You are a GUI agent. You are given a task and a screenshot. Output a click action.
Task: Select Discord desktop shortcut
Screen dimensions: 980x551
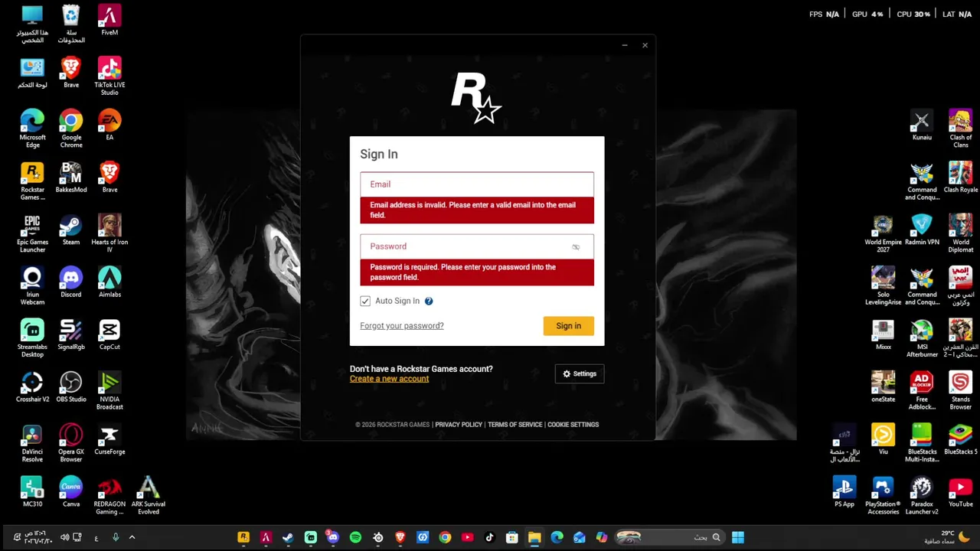pyautogui.click(x=71, y=282)
